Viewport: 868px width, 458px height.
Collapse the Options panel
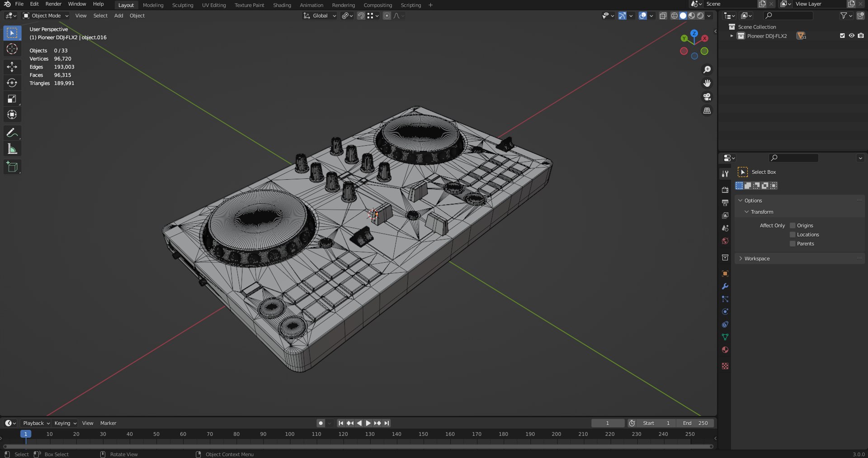click(740, 200)
